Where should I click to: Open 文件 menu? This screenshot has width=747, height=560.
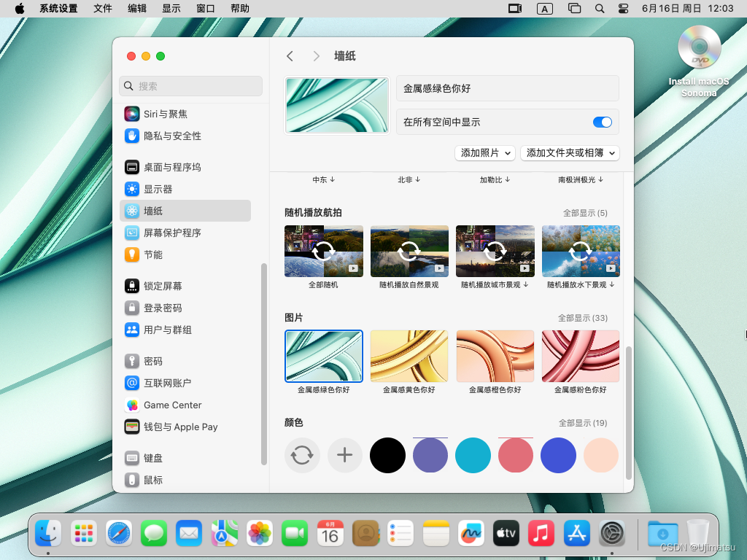click(103, 9)
